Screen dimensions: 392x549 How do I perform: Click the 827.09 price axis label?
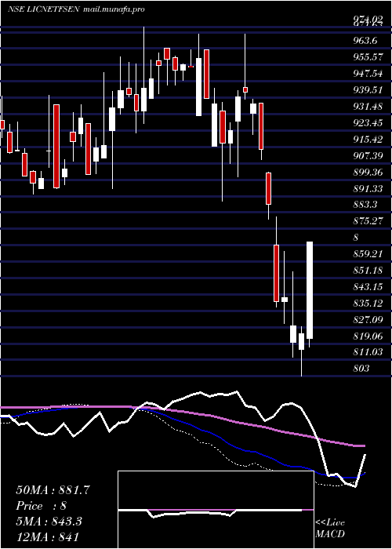[368, 320]
